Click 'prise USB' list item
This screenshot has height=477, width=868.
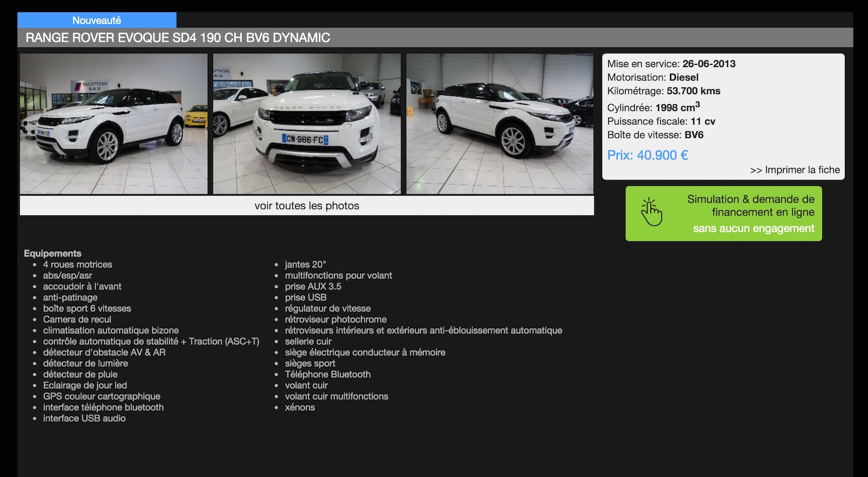(306, 298)
